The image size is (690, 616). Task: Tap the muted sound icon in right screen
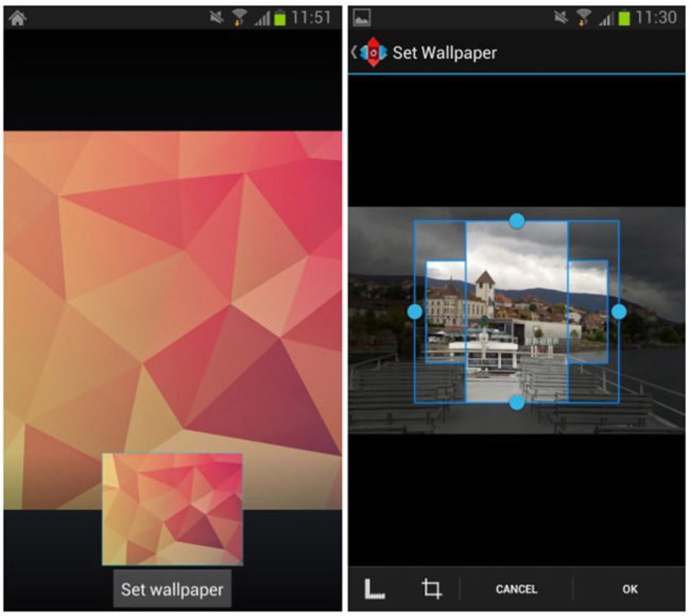561,18
